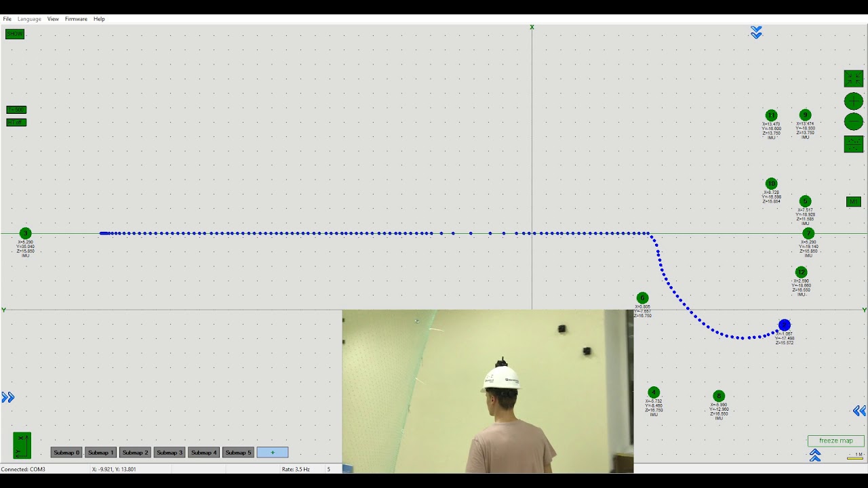Click the X axis label at top
The width and height of the screenshot is (868, 488).
532,27
